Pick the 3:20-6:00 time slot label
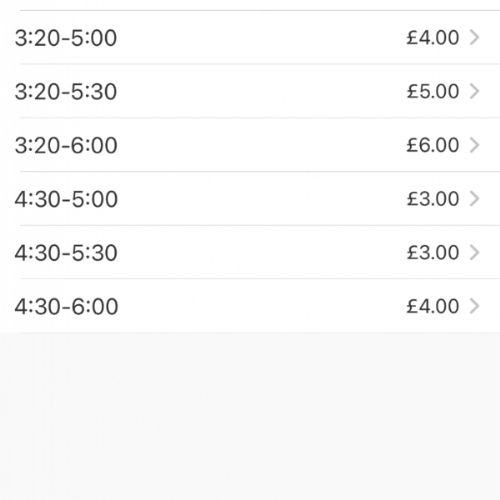Image resolution: width=500 pixels, height=500 pixels. click(66, 145)
